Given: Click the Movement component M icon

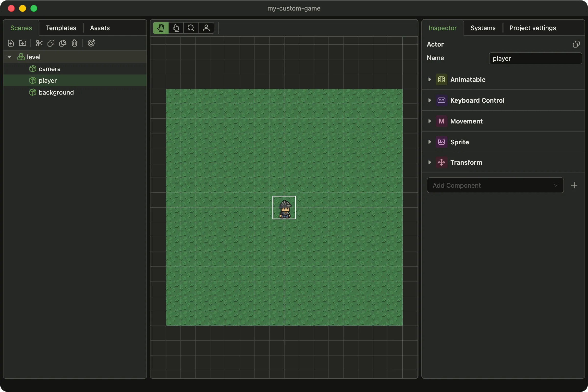Looking at the screenshot, I should tap(441, 121).
